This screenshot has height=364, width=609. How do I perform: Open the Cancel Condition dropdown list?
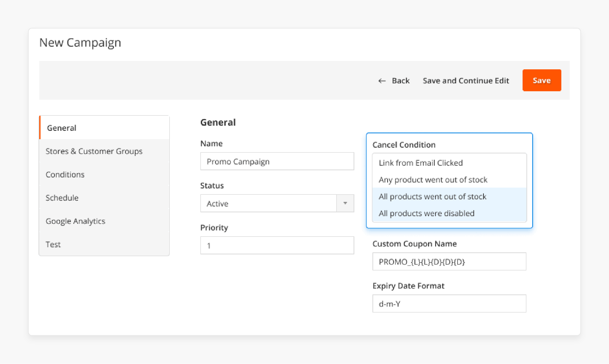(x=450, y=188)
